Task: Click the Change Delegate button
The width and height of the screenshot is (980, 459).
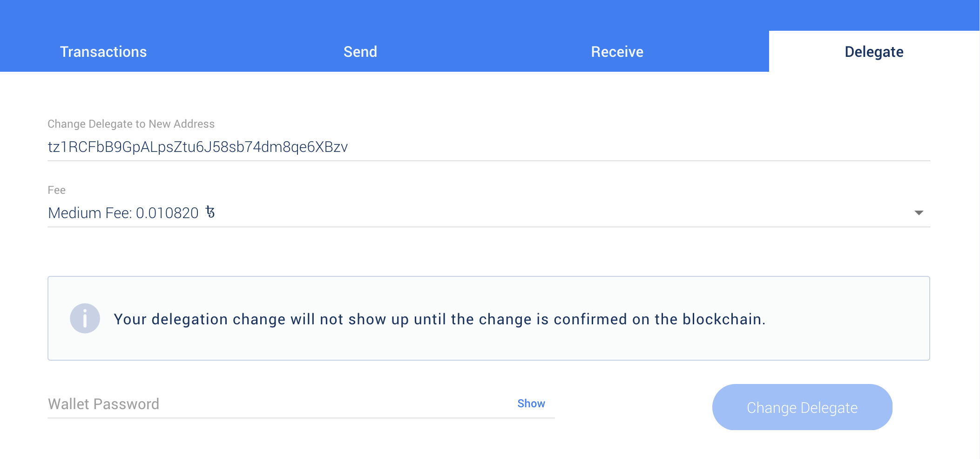Action: point(802,407)
